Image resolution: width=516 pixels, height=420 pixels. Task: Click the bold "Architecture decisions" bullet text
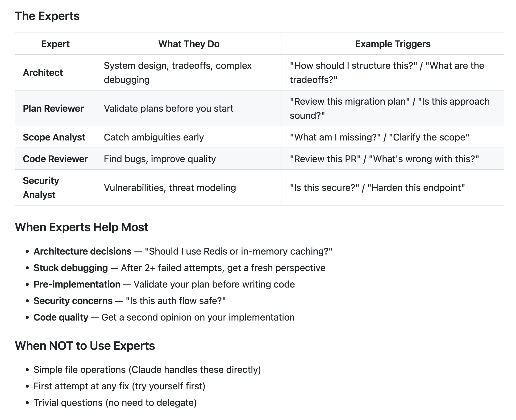click(83, 251)
